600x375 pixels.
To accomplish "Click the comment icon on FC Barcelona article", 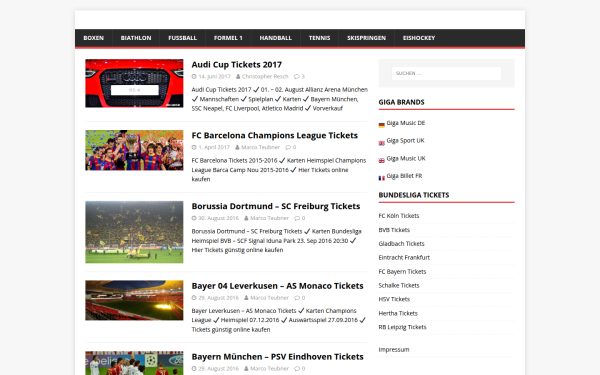I will pyautogui.click(x=288, y=147).
